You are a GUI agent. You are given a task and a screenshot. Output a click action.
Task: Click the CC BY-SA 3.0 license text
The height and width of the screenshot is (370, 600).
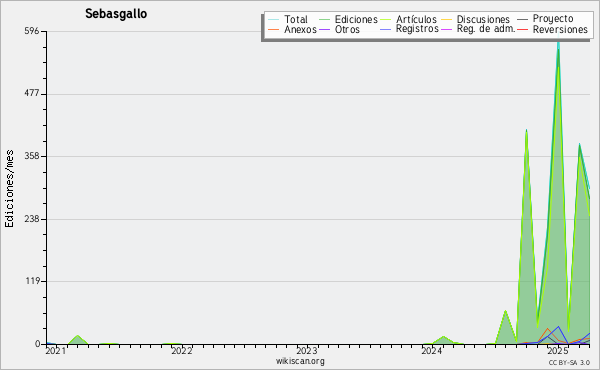[x=569, y=362]
